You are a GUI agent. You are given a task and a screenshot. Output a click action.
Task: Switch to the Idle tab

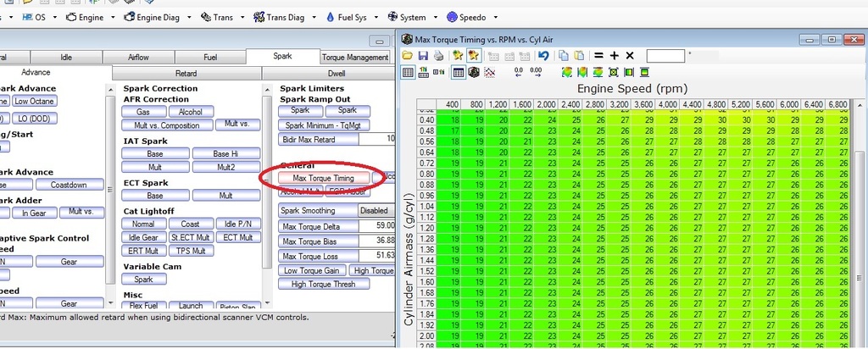click(x=66, y=57)
